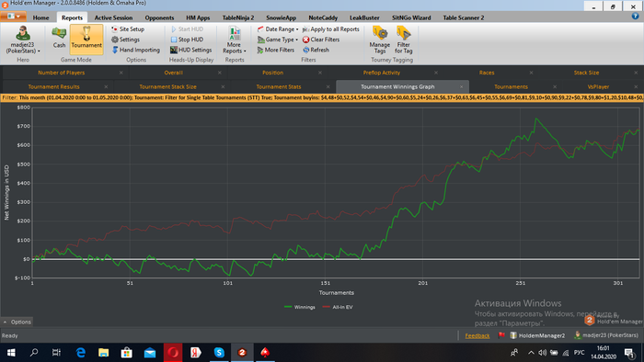Open HUD Settings
Screen dimensions: 644x362
pyautogui.click(x=191, y=50)
